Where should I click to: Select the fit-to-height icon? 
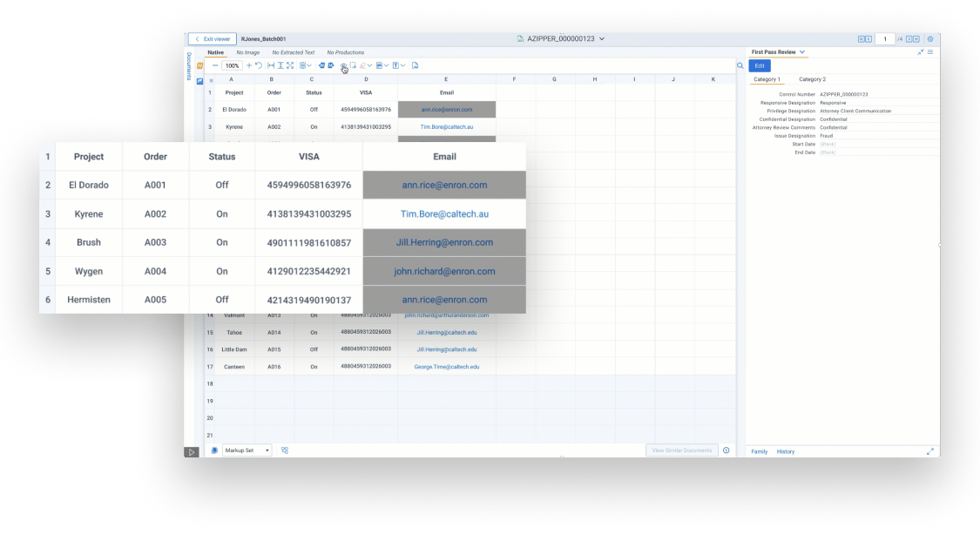(280, 65)
